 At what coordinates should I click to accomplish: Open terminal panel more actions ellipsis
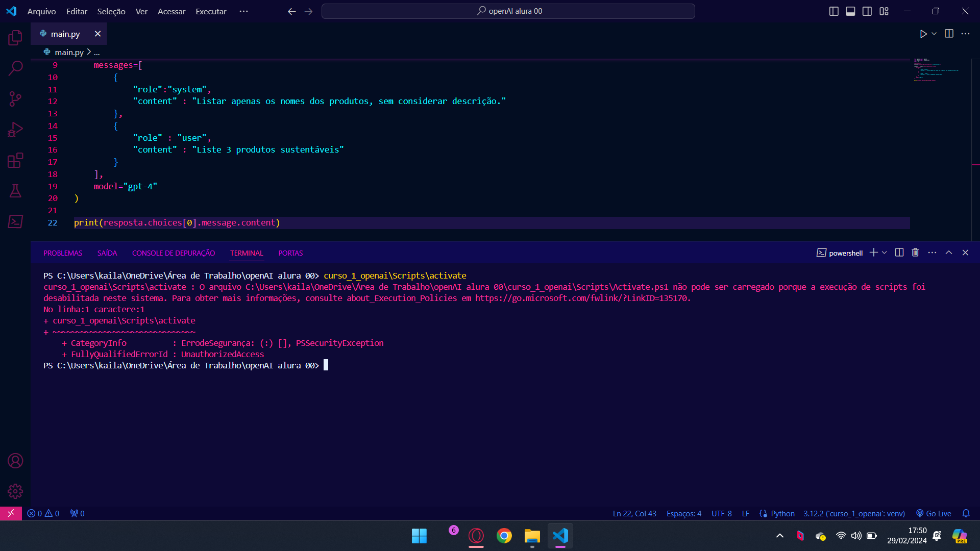pyautogui.click(x=932, y=253)
